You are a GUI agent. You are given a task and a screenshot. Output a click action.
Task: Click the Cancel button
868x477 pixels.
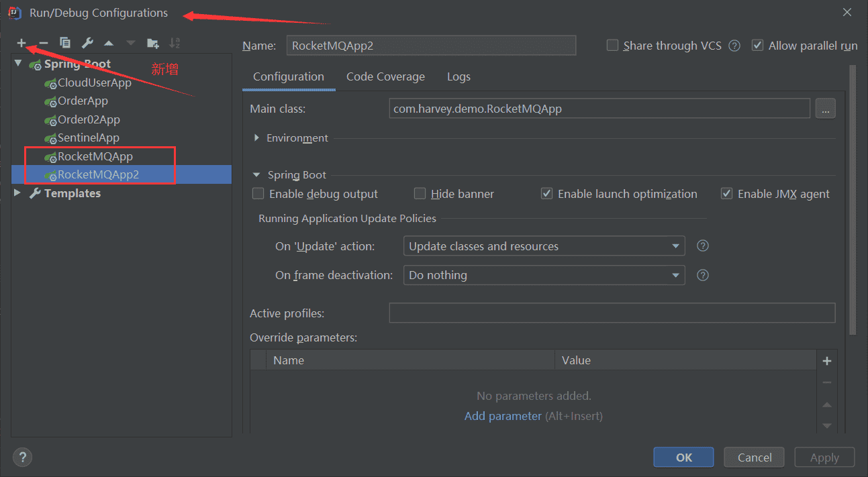point(755,458)
